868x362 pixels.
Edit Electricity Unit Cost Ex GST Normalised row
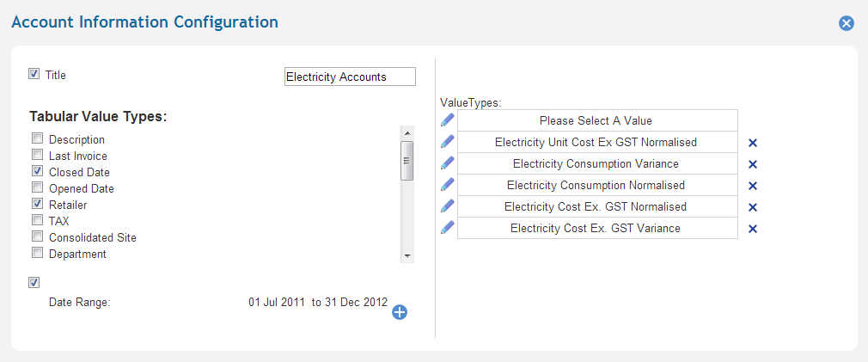447,142
